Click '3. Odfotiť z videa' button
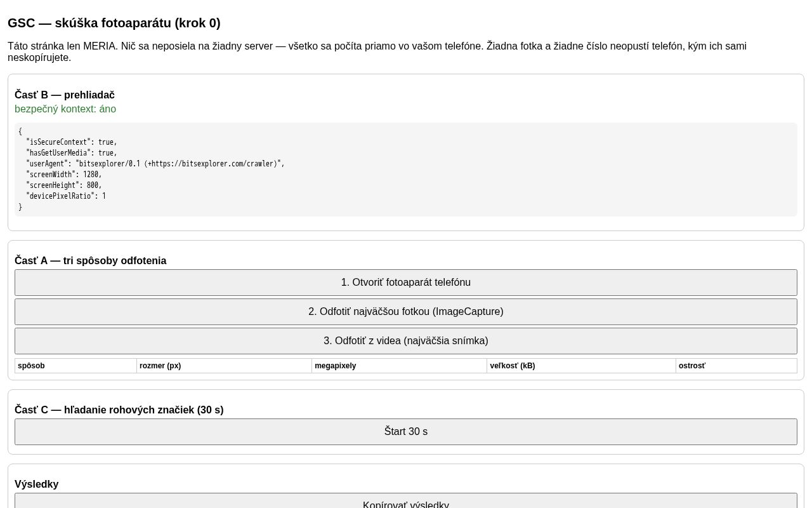This screenshot has width=812, height=508. (x=406, y=341)
